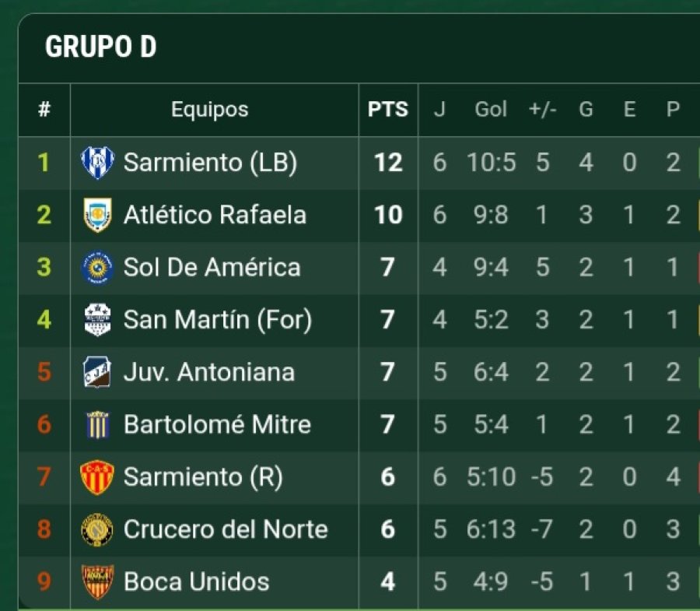Click the Bartolomé Mitre striped crest

(x=98, y=425)
